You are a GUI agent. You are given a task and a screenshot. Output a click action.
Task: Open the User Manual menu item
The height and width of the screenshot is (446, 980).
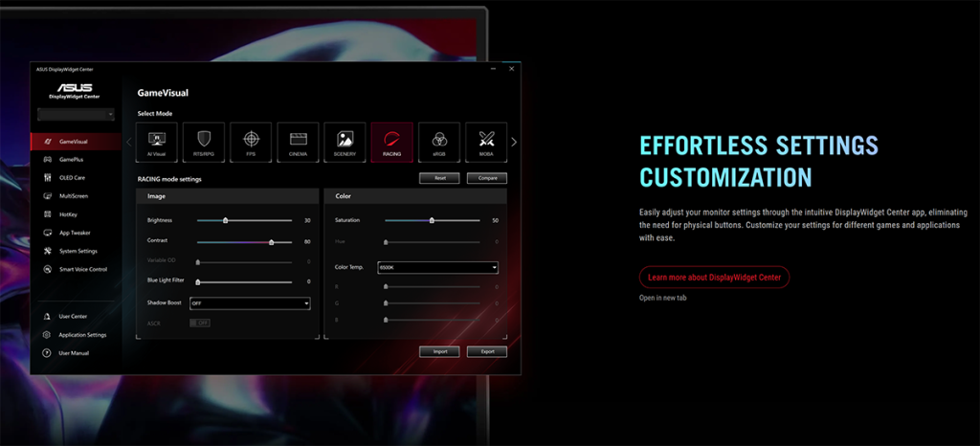point(76,353)
